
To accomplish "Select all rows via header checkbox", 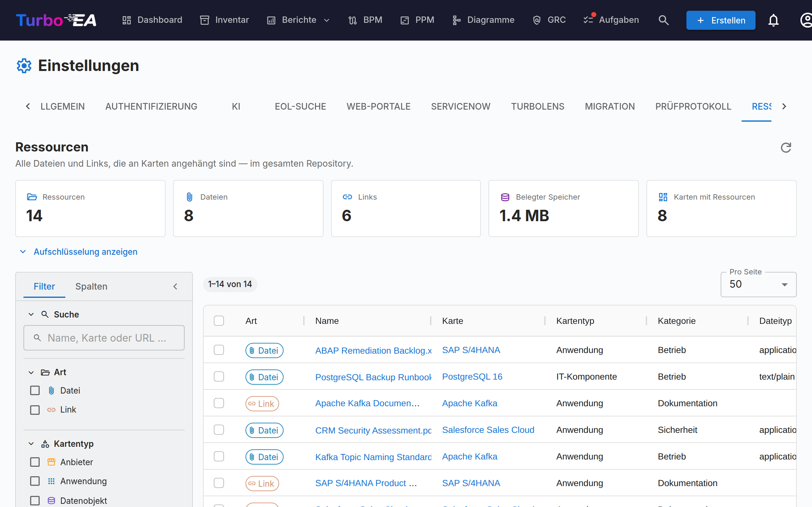I will (x=219, y=321).
